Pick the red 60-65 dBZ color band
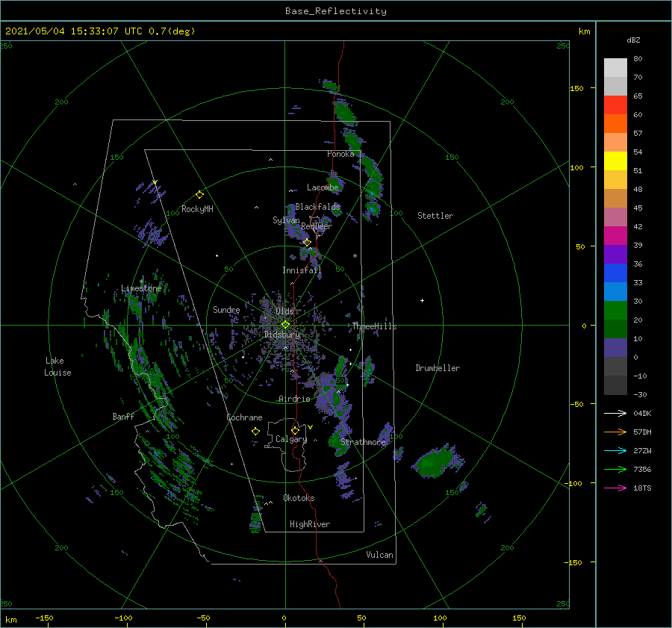The width and height of the screenshot is (672, 628). point(615,105)
